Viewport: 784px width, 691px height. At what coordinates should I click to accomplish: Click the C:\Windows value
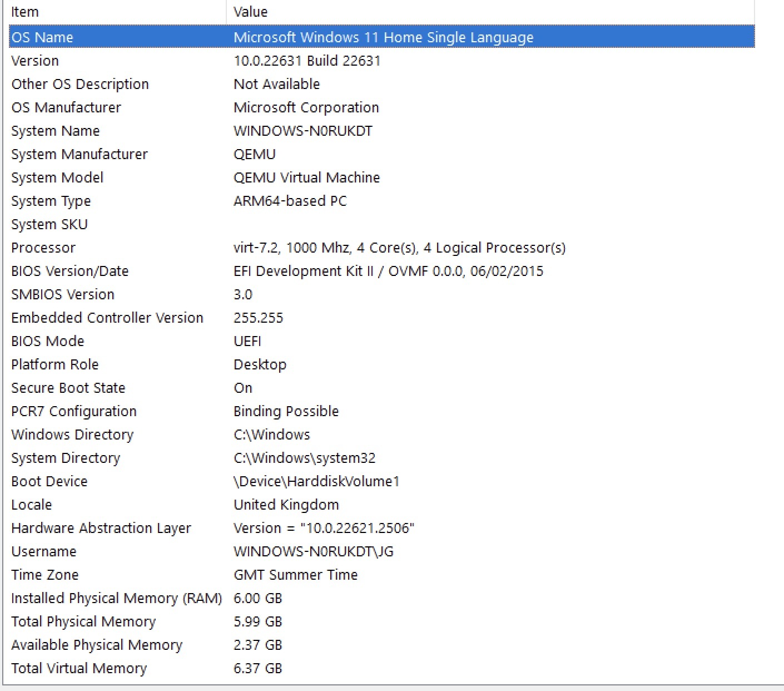click(272, 435)
